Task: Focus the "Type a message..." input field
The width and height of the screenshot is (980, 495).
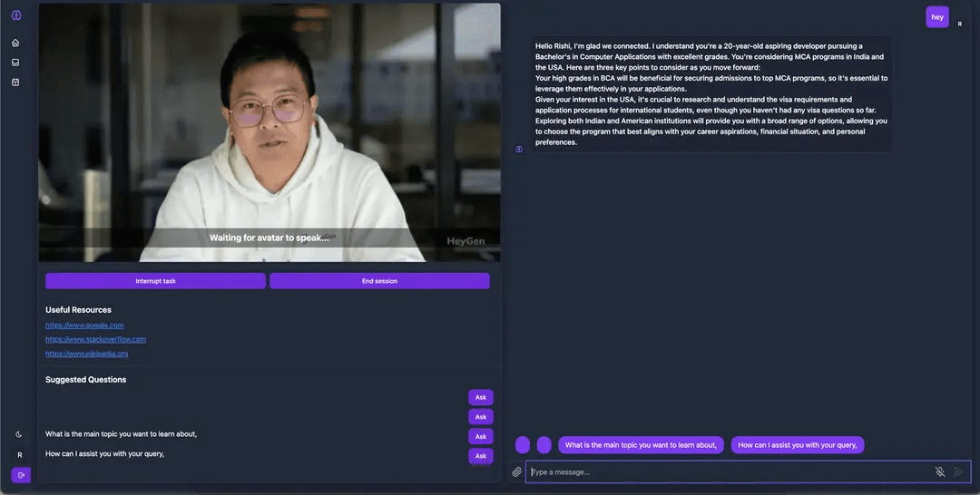Action: [726, 471]
